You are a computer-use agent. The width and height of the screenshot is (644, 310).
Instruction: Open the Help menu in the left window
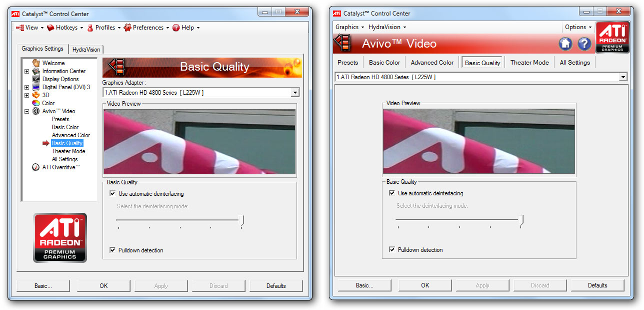[186, 28]
